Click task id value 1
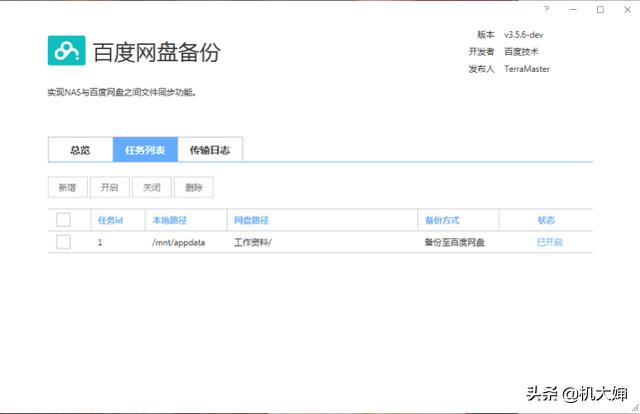 pos(100,243)
